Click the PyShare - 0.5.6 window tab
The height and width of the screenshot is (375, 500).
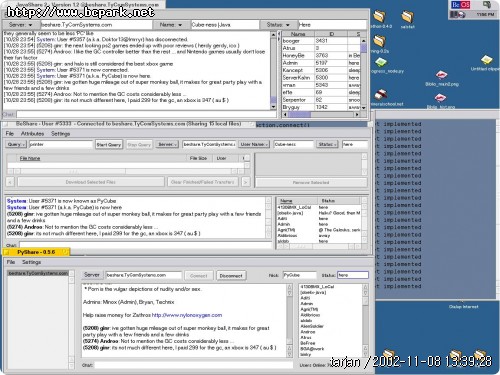pos(36,252)
